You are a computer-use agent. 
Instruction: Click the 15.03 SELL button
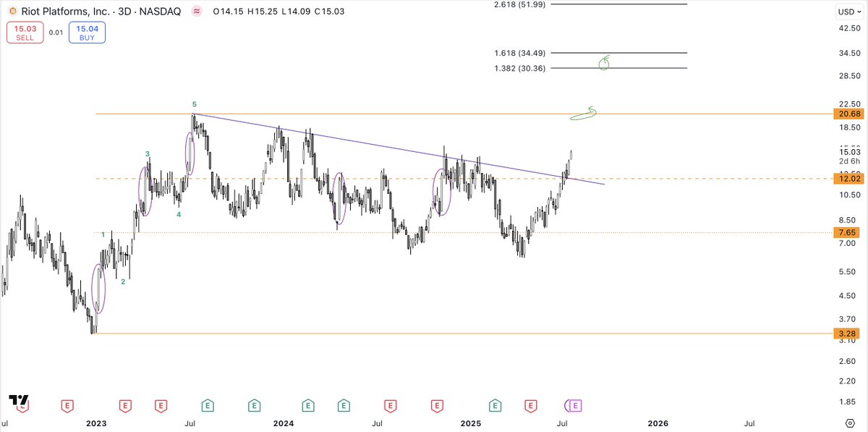pyautogui.click(x=25, y=33)
